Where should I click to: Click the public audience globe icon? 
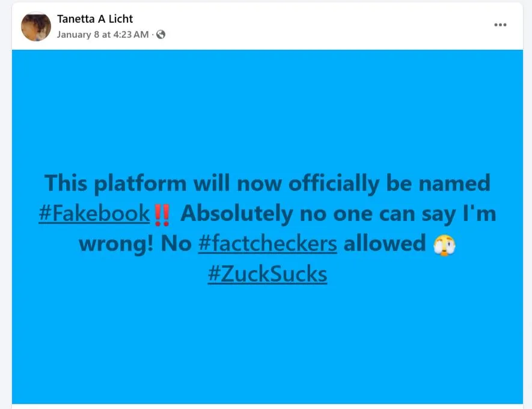pyautogui.click(x=161, y=35)
